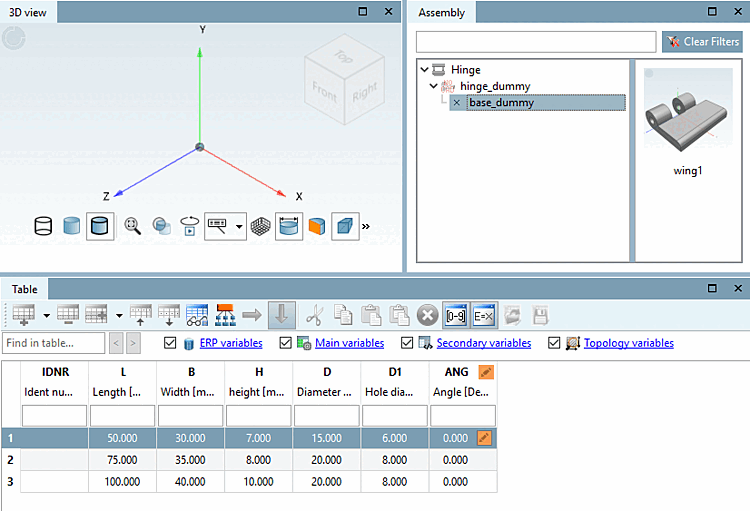Open the Topology variables link

coord(629,343)
